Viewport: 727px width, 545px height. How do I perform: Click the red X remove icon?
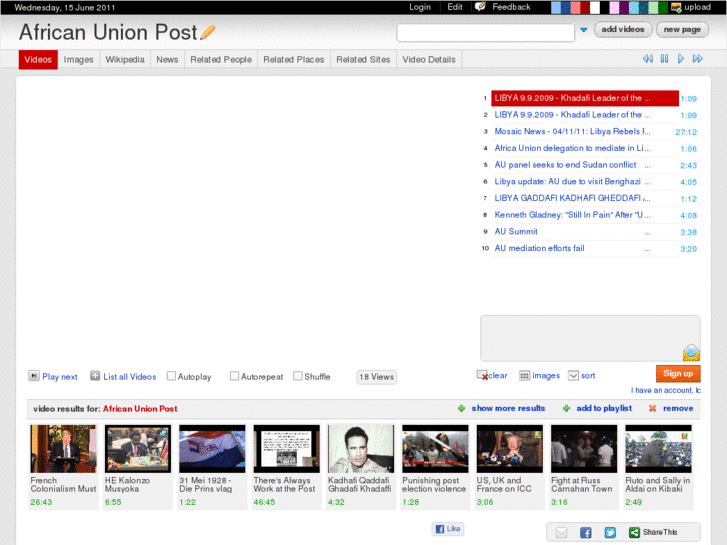[x=652, y=408]
